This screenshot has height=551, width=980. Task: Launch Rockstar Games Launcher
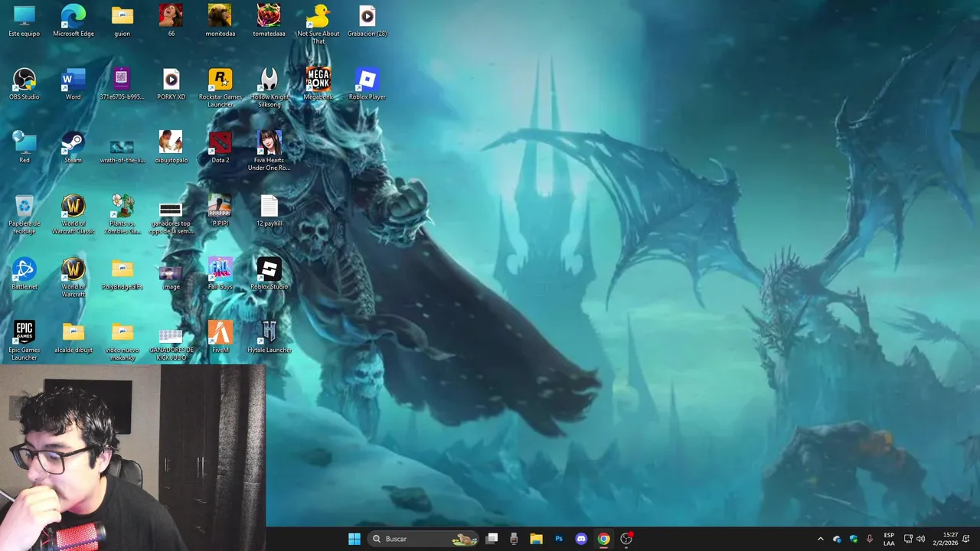pyautogui.click(x=220, y=87)
